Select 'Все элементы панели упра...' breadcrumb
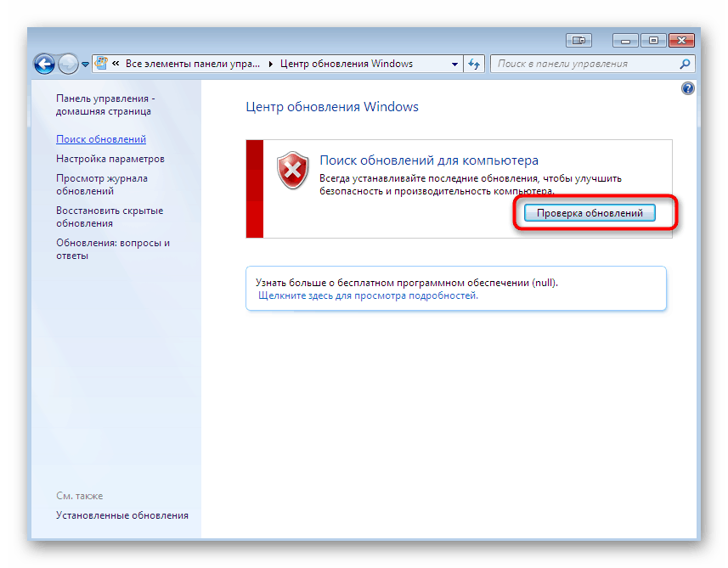Image resolution: width=728 pixels, height=568 pixels. [193, 64]
